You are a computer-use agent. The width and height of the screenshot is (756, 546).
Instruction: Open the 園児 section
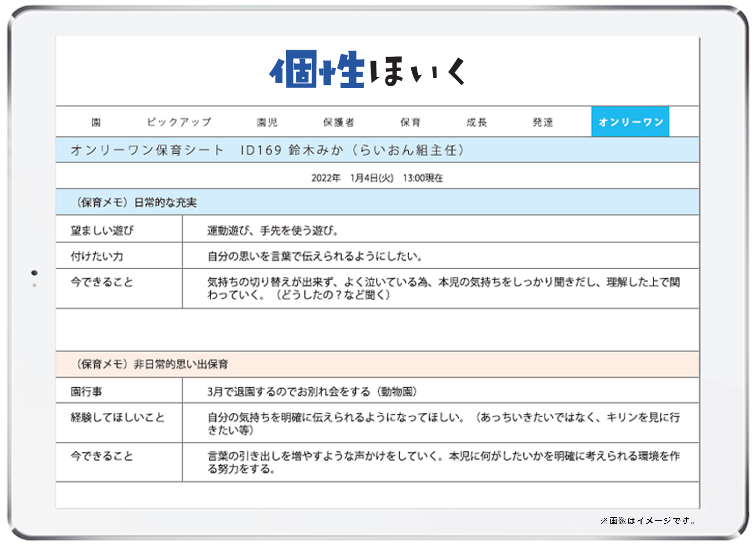[266, 122]
